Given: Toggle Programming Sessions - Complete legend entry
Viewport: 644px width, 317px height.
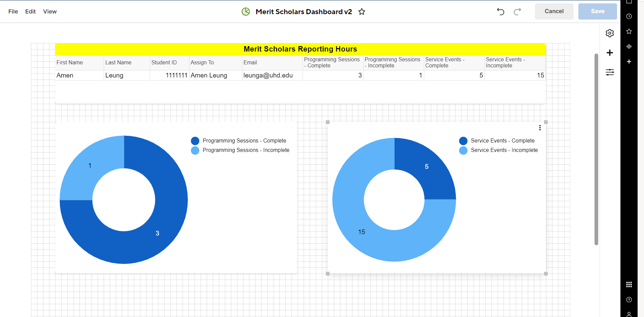Looking at the screenshot, I should pyautogui.click(x=238, y=141).
